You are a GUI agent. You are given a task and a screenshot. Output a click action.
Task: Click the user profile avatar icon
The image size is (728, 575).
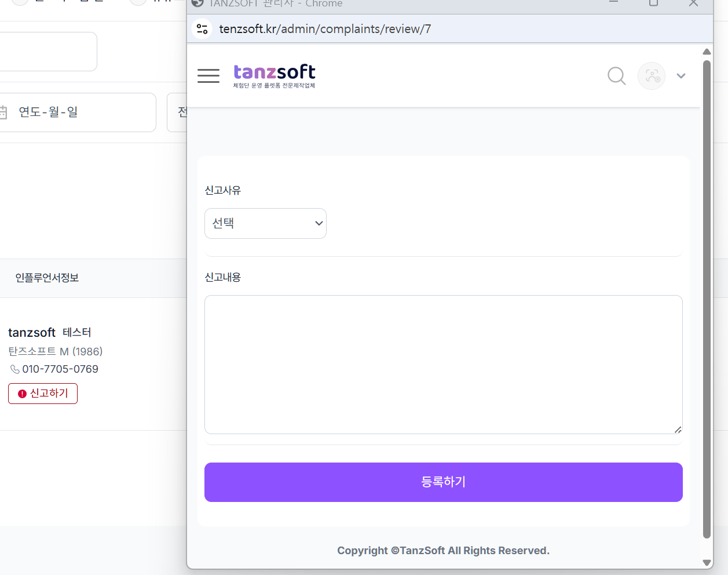(x=652, y=76)
